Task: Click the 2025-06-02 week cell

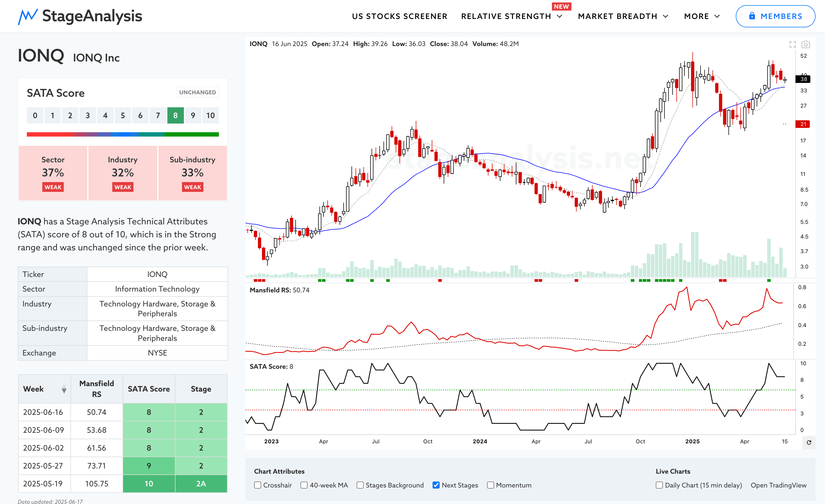Action: [44, 448]
